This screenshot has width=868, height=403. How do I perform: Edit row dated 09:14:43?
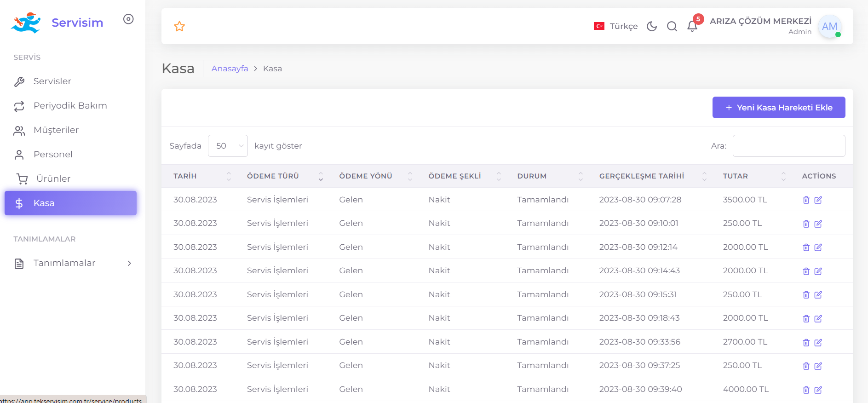pos(818,271)
